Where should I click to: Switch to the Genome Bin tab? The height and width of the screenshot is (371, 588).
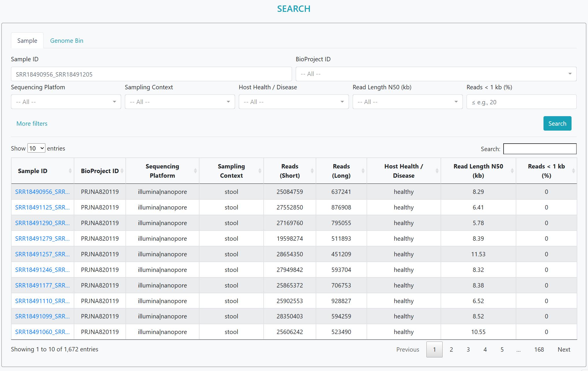coord(66,40)
